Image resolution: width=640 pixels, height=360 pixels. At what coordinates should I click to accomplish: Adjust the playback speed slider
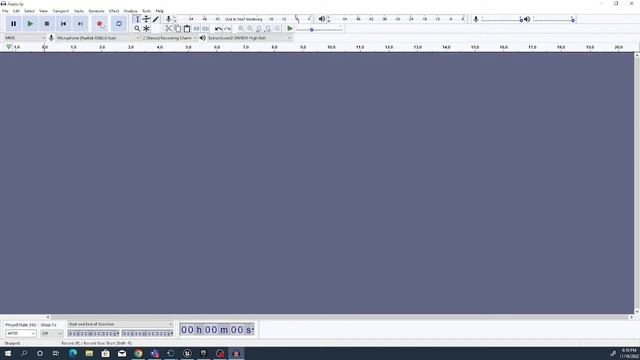coord(319,29)
